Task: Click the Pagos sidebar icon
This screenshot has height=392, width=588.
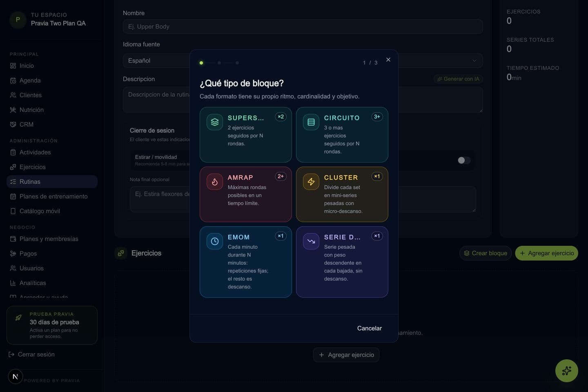Action: pyautogui.click(x=13, y=254)
